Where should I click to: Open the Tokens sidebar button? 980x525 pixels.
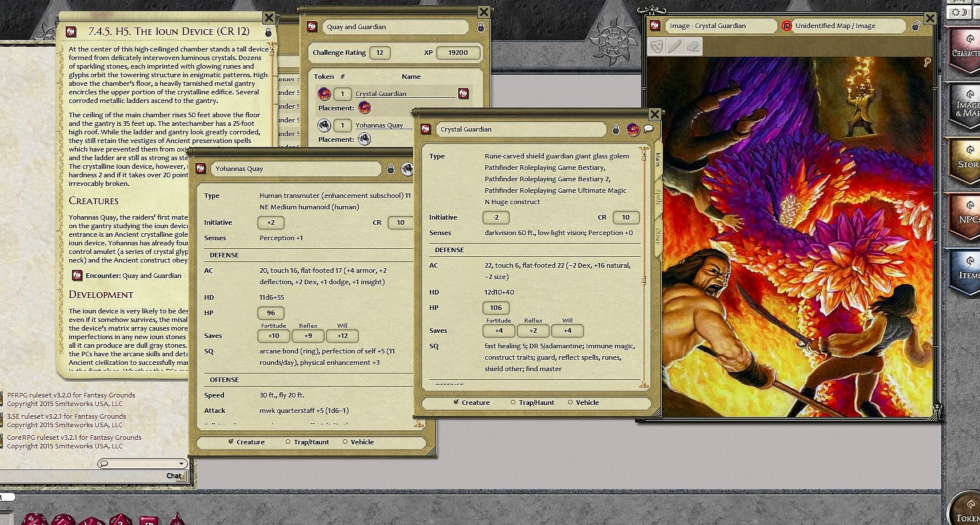pos(965,509)
